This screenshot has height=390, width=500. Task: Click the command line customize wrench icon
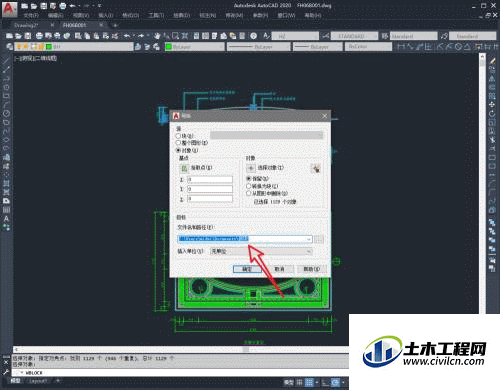click(x=6, y=372)
